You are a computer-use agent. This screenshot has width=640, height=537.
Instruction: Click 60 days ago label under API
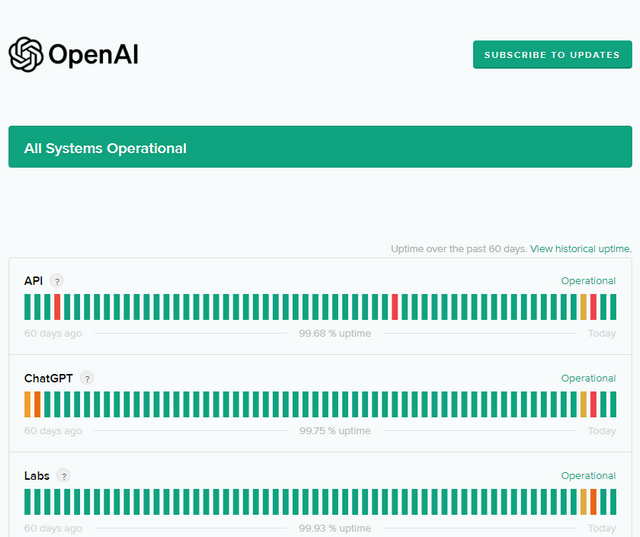coord(53,333)
